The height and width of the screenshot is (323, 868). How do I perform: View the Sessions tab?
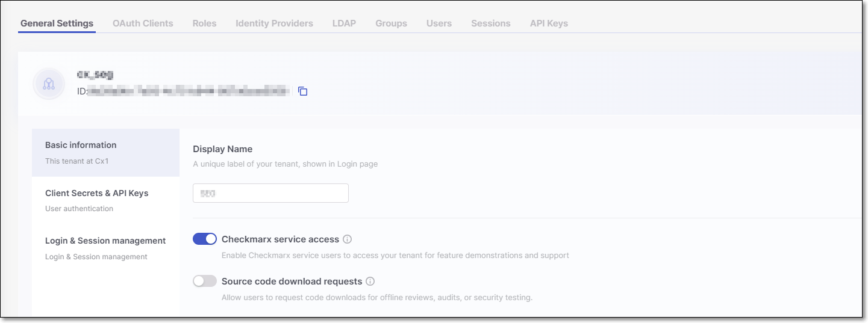pos(490,23)
